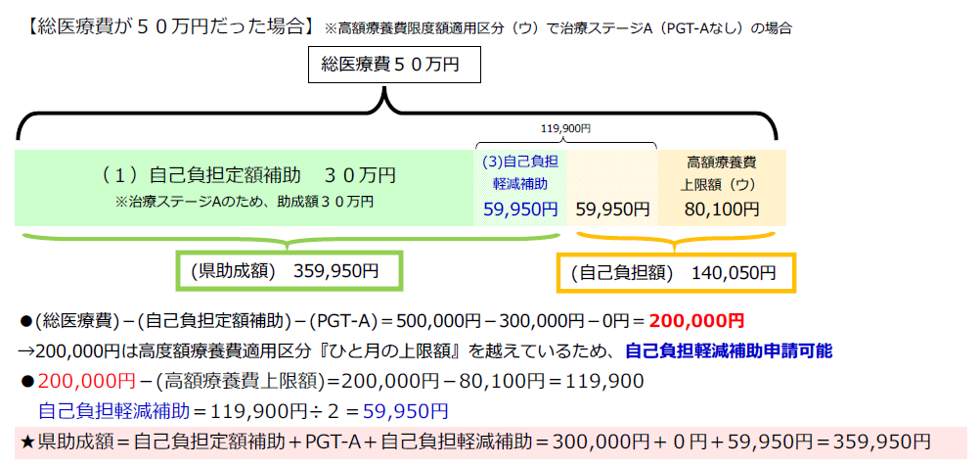
Task: Click the 高額療養費上限額（ウ） label
Action: (x=721, y=174)
